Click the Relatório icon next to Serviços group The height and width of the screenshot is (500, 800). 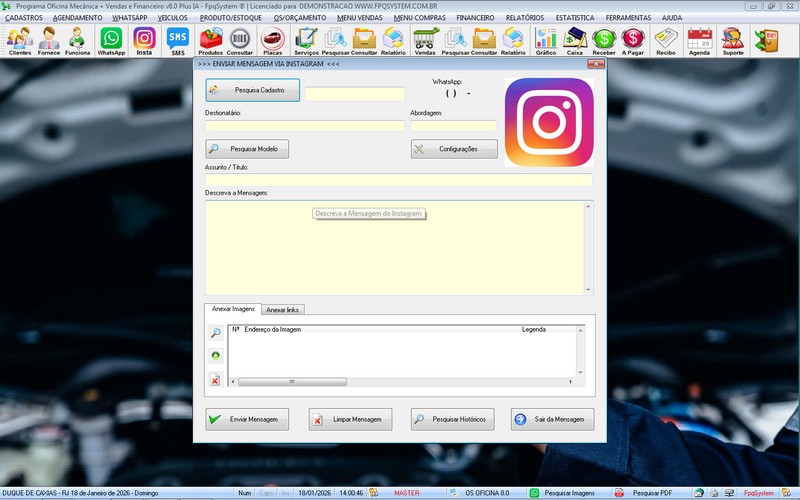pyautogui.click(x=393, y=41)
